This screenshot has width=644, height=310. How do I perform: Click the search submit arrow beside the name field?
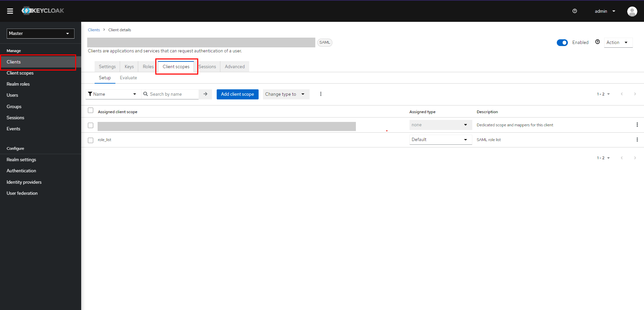205,94
